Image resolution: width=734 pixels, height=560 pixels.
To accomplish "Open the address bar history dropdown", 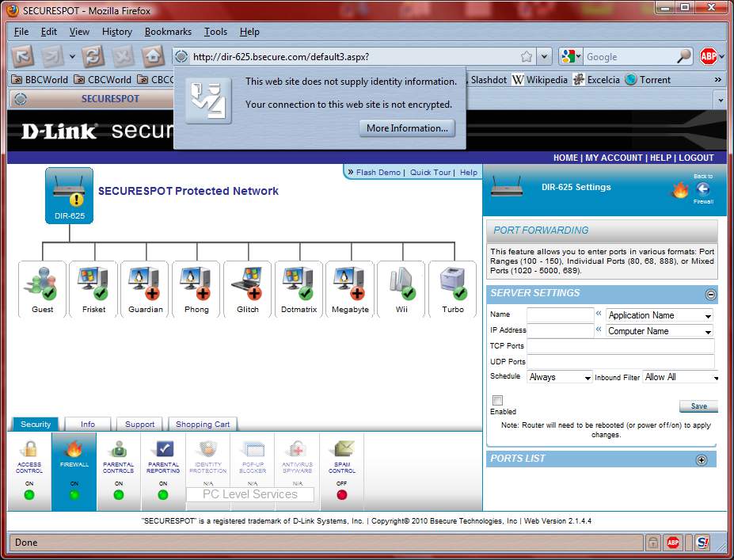I will click(x=544, y=57).
